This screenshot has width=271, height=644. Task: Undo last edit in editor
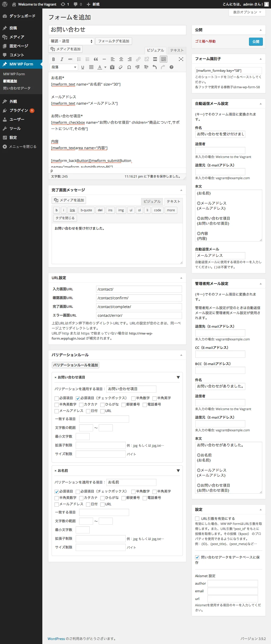(155, 67)
